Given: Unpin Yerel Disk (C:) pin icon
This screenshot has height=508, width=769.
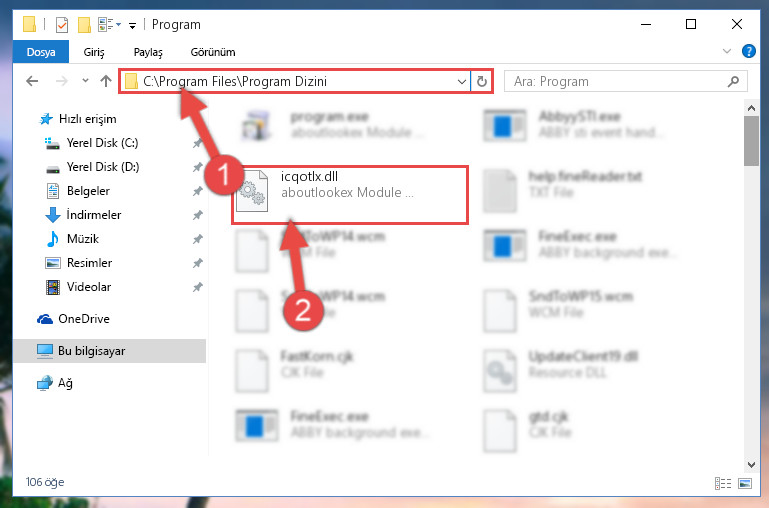Looking at the screenshot, I should (x=197, y=143).
